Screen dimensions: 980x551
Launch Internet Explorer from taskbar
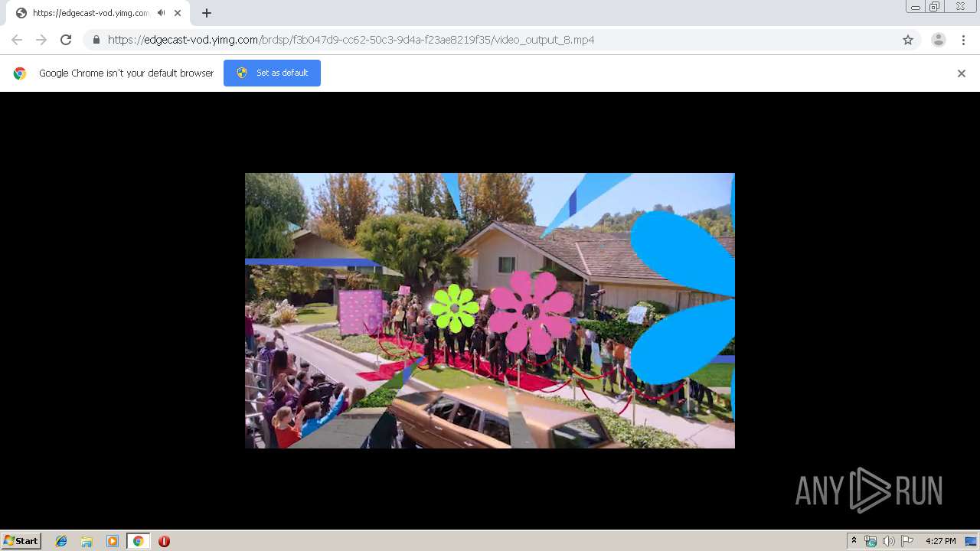61,541
